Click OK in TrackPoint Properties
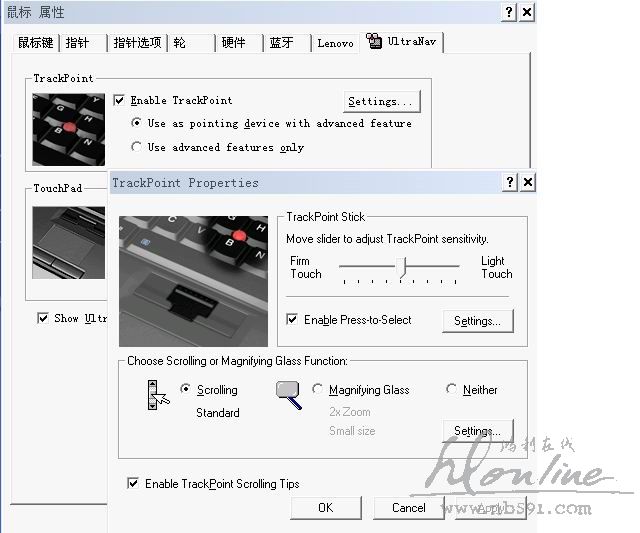This screenshot has width=640, height=533. point(325,508)
